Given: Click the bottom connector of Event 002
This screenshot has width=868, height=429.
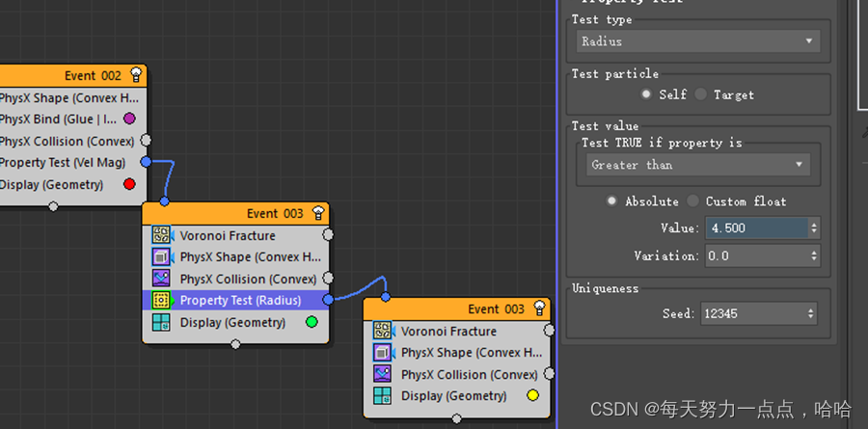Looking at the screenshot, I should click(x=53, y=206).
